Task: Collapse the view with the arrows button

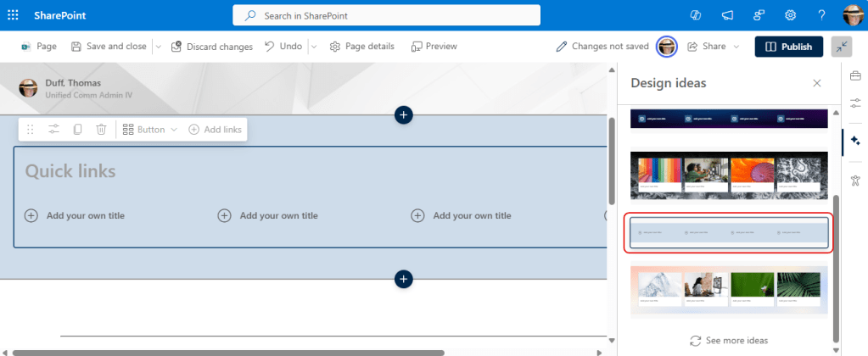Action: pyautogui.click(x=842, y=47)
